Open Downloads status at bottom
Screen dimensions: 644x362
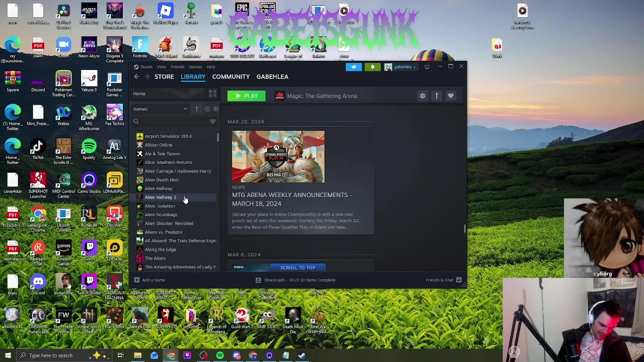(x=295, y=280)
